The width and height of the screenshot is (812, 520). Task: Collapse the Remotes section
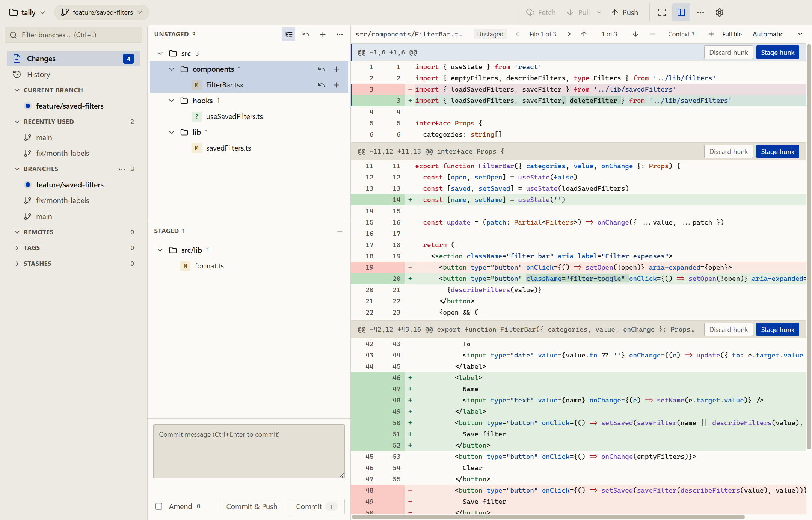pos(17,232)
